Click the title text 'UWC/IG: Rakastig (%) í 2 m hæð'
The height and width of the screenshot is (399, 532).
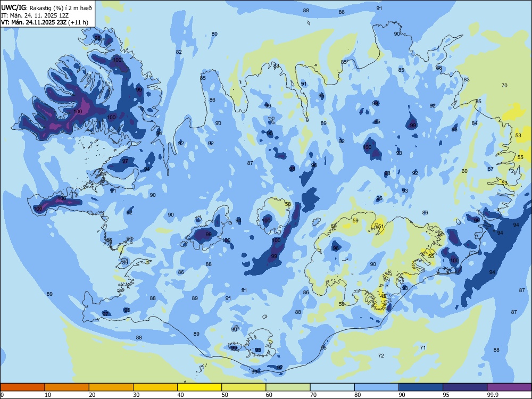click(x=46, y=8)
